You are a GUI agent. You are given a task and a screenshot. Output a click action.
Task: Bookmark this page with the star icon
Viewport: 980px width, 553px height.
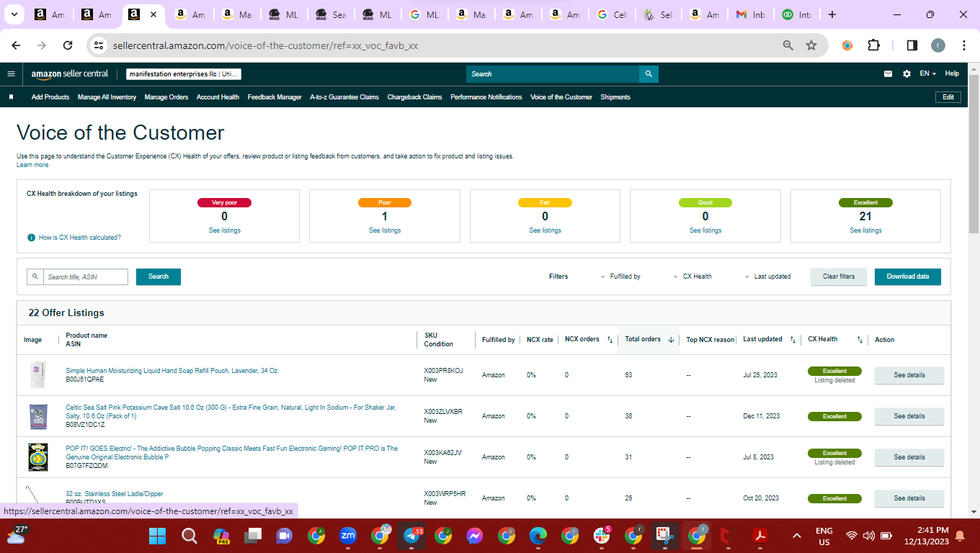tap(811, 45)
